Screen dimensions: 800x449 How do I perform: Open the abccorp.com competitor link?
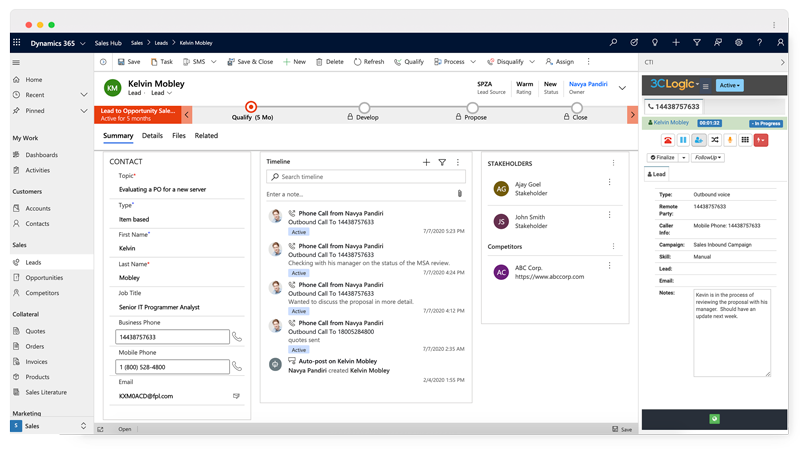pyautogui.click(x=549, y=277)
